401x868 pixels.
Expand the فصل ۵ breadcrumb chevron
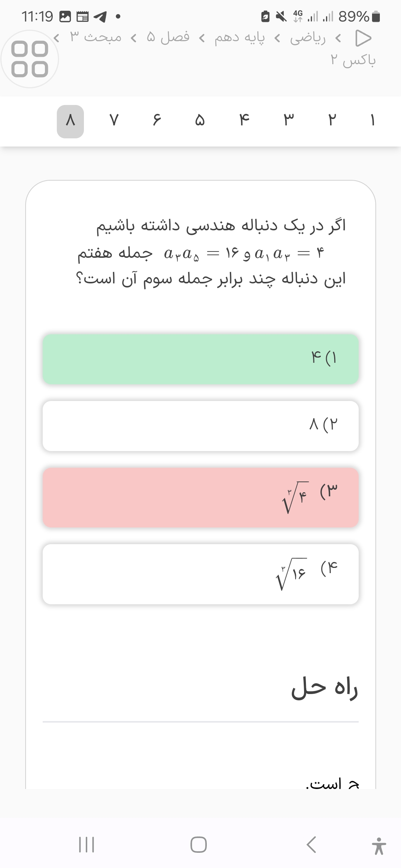tap(134, 38)
